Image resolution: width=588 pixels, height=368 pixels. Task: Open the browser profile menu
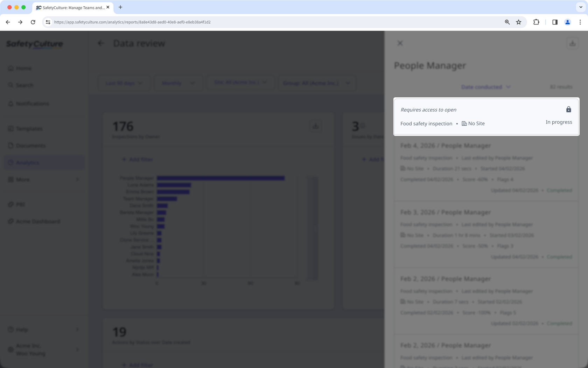(x=567, y=22)
